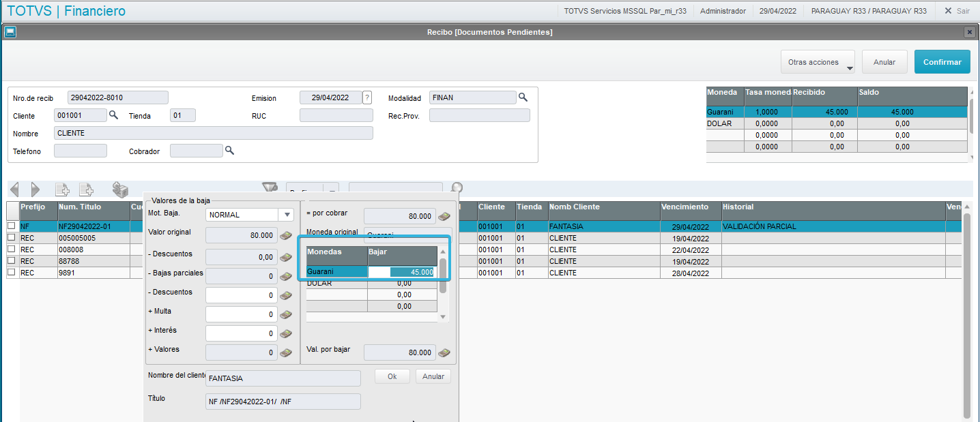Click the search magnifier beside the filter field
980x422 pixels.
point(457,187)
